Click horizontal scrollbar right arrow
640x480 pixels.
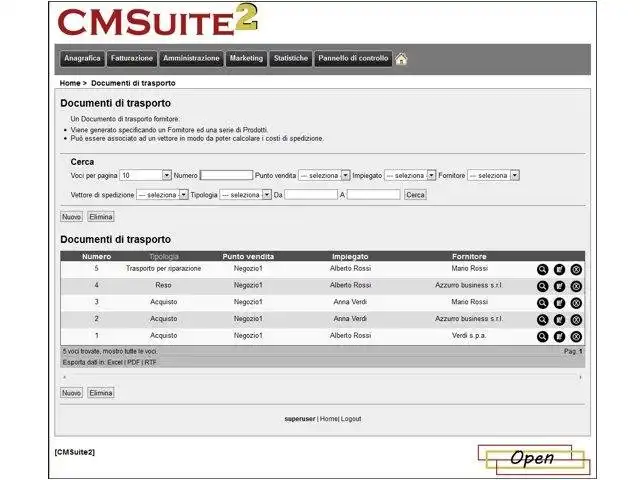(x=580, y=378)
